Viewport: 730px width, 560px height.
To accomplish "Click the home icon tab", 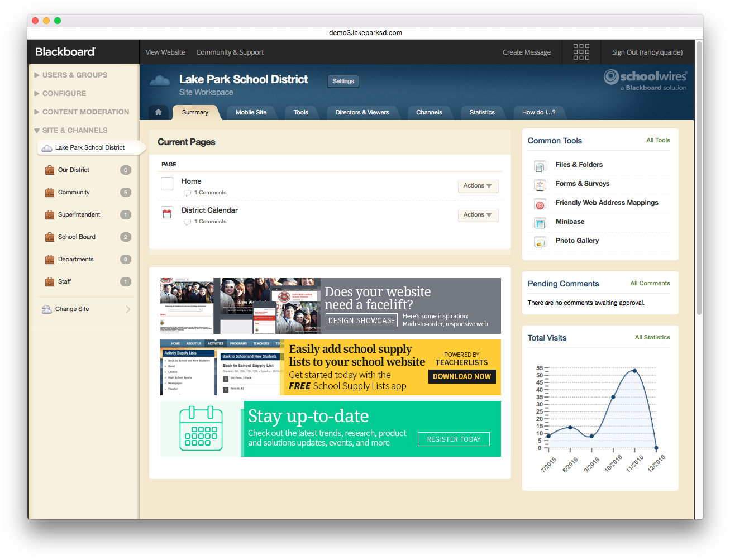I will pos(158,112).
